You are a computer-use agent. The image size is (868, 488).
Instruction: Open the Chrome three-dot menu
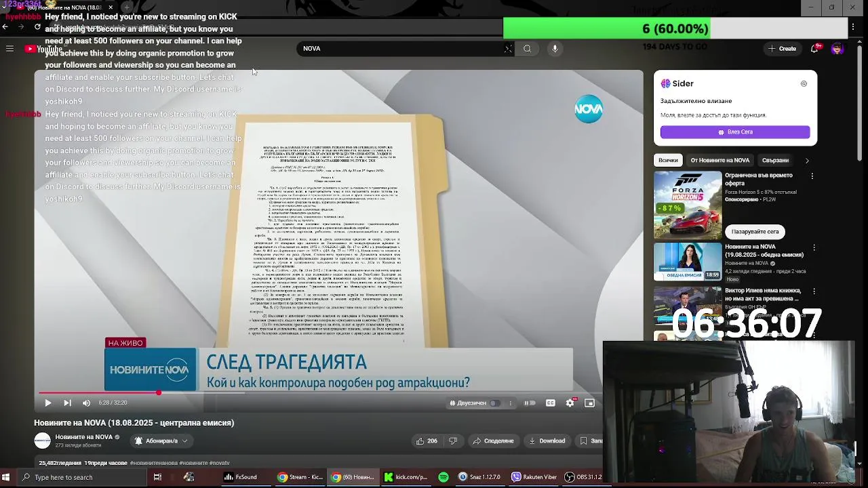(x=852, y=28)
